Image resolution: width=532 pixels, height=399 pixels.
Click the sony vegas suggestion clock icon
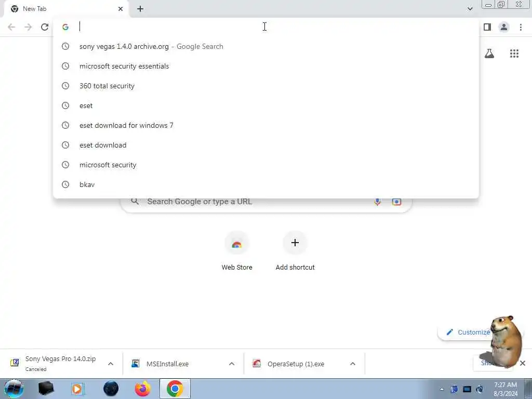[65, 46]
